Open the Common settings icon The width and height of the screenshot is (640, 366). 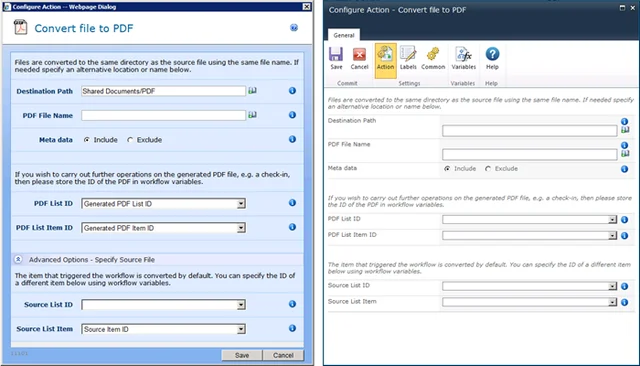pyautogui.click(x=433, y=58)
